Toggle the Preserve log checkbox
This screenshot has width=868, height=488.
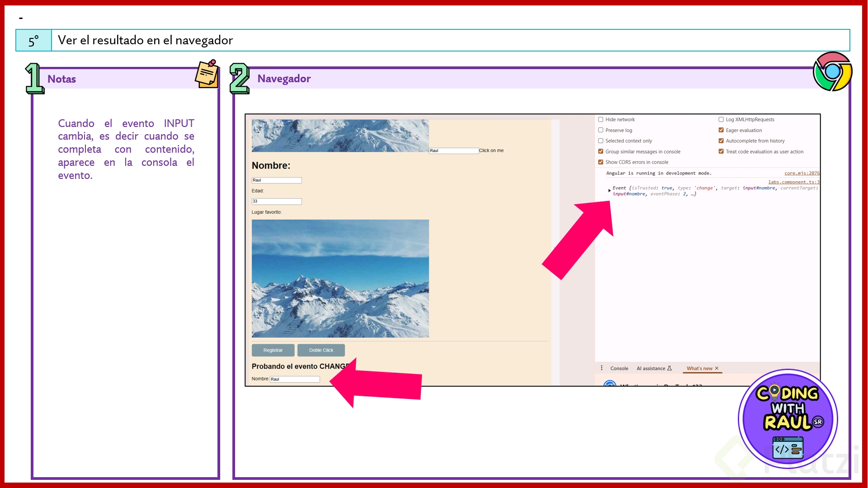[601, 130]
